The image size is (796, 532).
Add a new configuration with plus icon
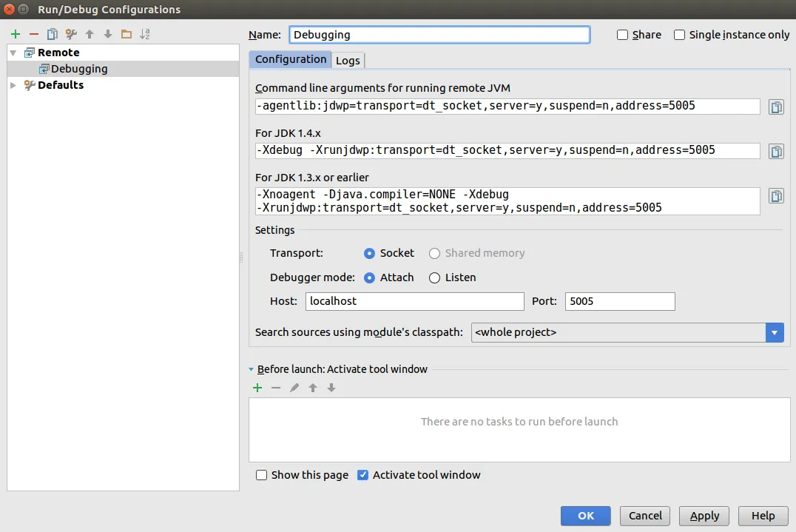(x=16, y=34)
